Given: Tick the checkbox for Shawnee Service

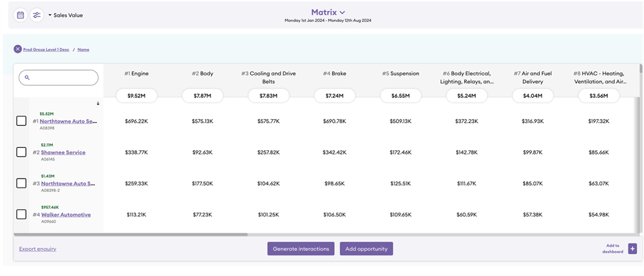Looking at the screenshot, I should (21, 152).
